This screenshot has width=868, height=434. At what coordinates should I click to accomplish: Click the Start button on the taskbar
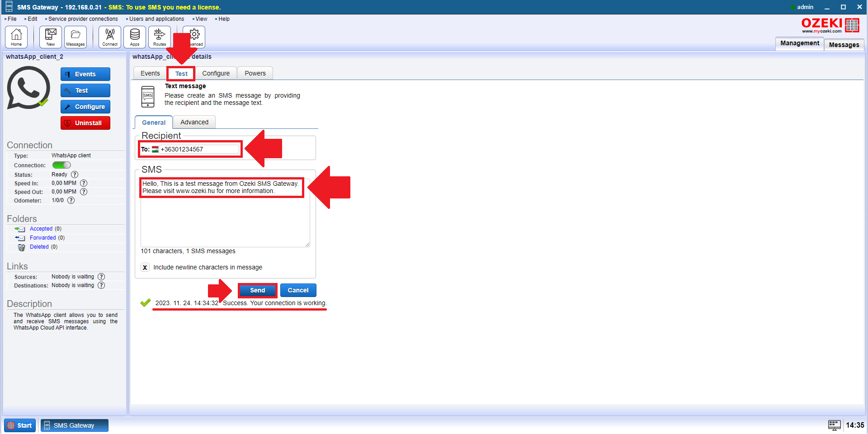click(x=20, y=425)
